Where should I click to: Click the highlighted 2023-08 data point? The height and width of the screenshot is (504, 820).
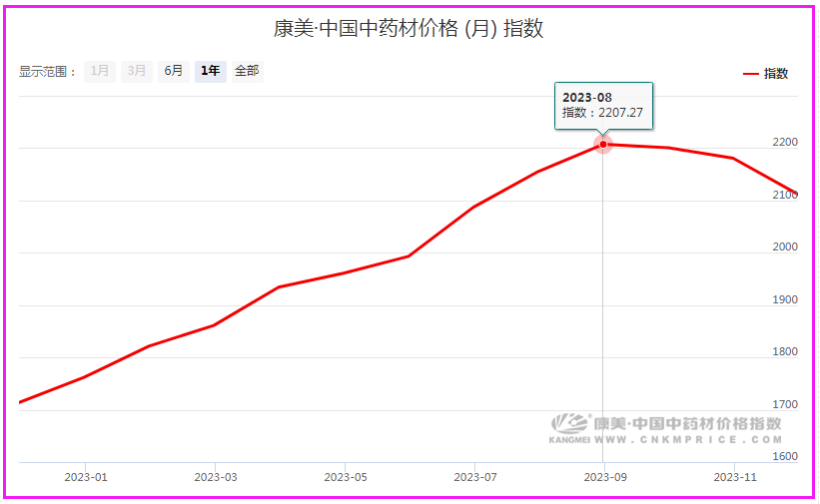point(603,145)
